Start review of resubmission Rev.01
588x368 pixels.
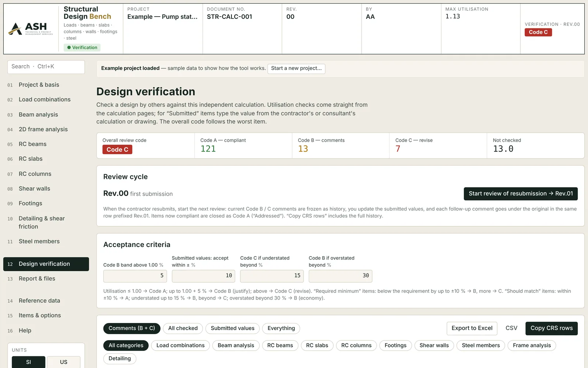tap(520, 194)
